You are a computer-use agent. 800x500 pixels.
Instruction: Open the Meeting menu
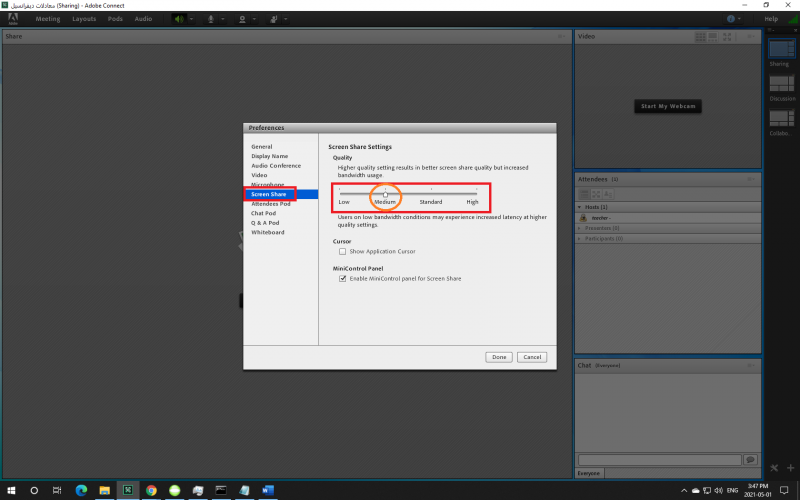point(48,19)
